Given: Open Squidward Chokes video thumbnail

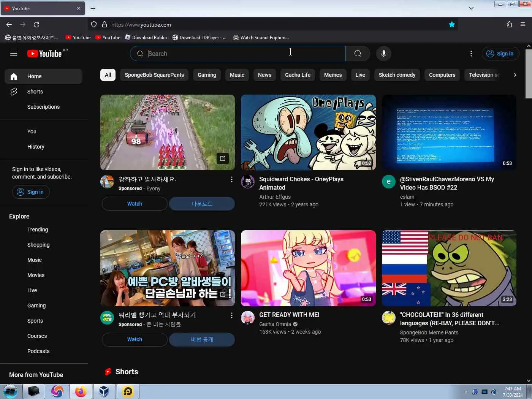Looking at the screenshot, I should (308, 132).
